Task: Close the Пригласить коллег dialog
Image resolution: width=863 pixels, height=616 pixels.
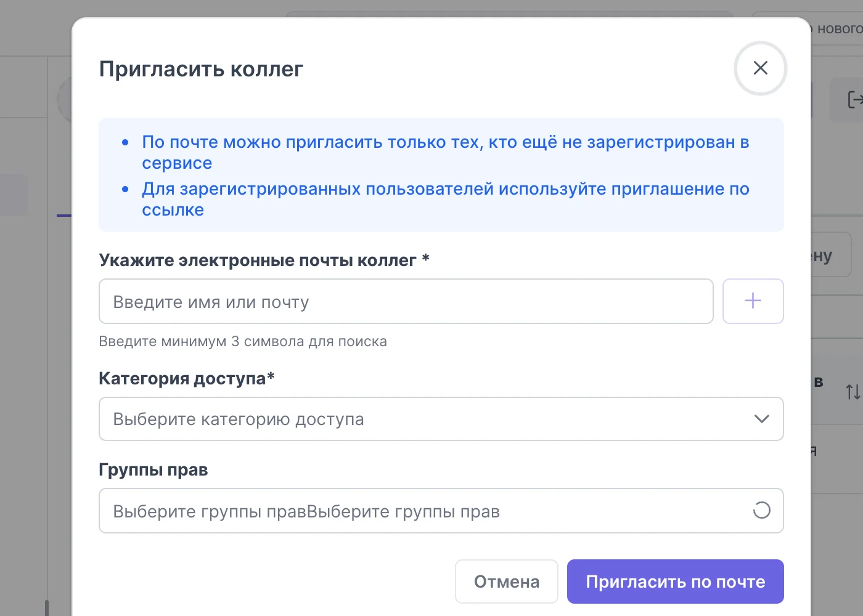Action: (760, 68)
